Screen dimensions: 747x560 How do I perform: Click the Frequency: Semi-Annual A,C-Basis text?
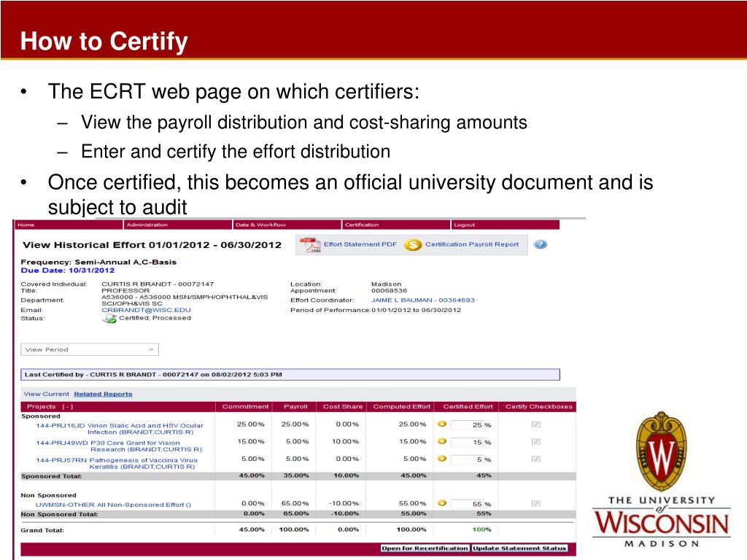[x=98, y=262]
